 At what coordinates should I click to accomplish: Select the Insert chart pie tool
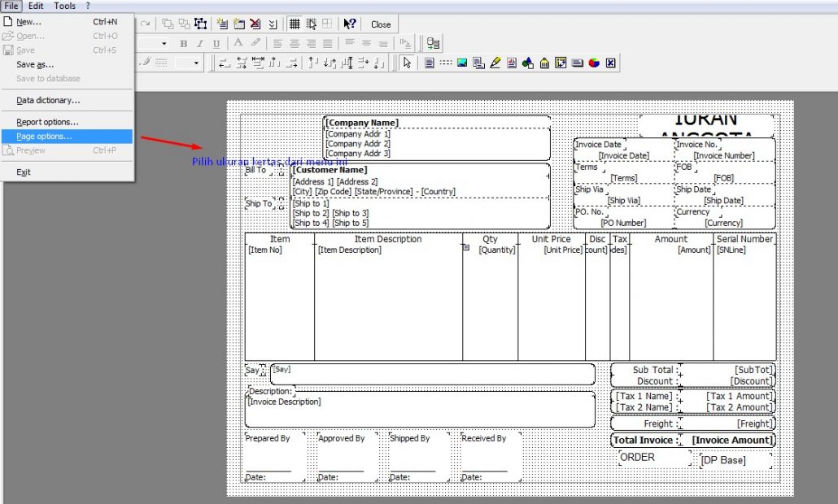594,63
